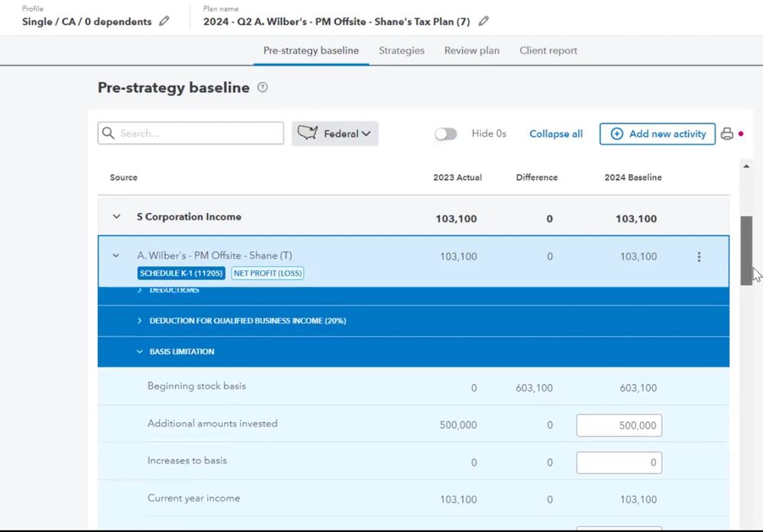Click the Additional amounts invested 2024 field
Screen dimensions: 763x532
619,425
